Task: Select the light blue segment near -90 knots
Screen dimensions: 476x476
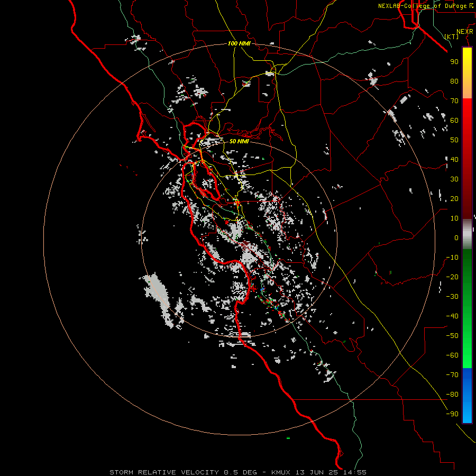Action: [x=467, y=413]
